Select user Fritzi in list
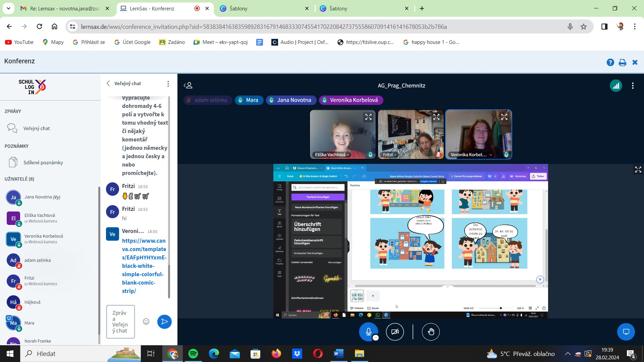The height and width of the screenshot is (362, 644). tap(50, 281)
